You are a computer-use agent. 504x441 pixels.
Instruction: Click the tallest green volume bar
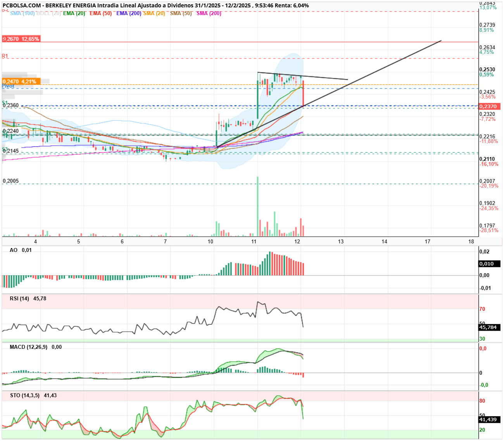click(x=257, y=206)
